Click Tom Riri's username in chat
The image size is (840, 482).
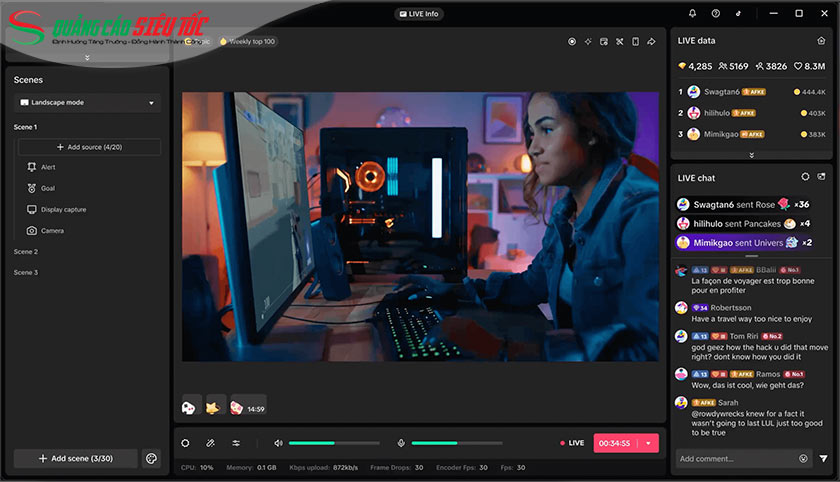click(744, 336)
